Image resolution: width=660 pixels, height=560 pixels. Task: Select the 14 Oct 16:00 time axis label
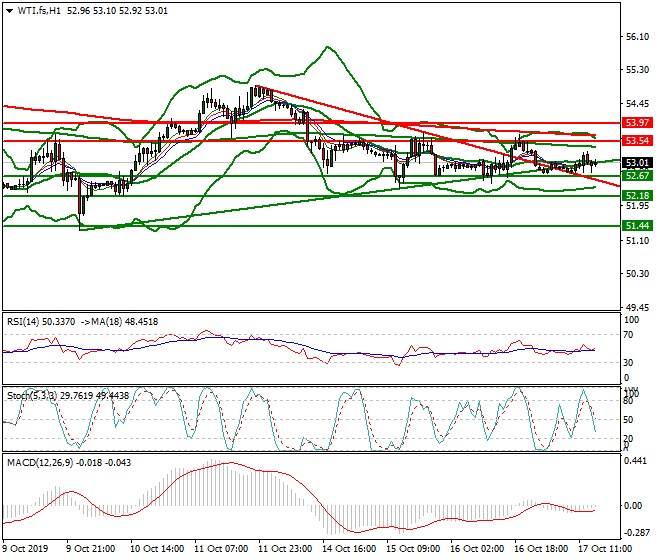tap(349, 549)
